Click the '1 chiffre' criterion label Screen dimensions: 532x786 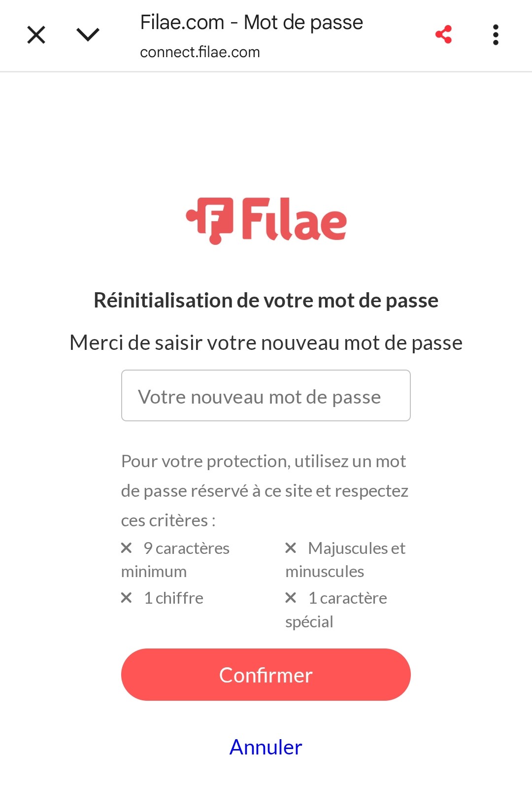[173, 598]
